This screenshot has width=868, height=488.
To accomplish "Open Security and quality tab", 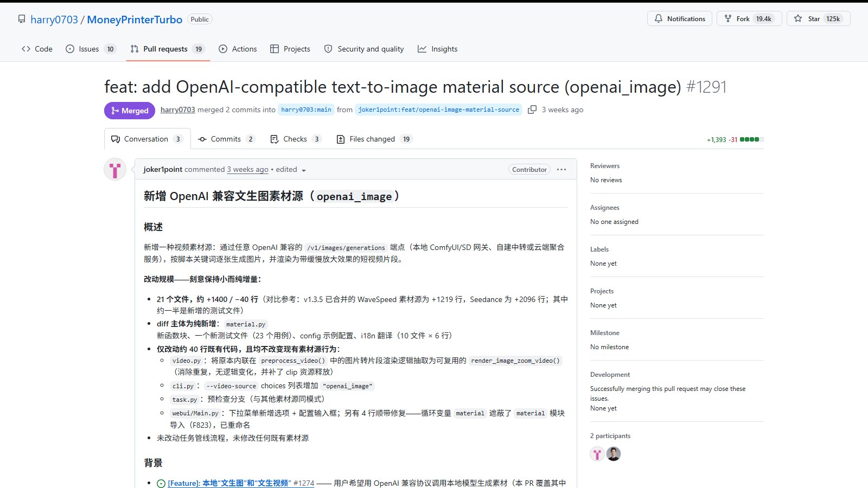I will [364, 49].
